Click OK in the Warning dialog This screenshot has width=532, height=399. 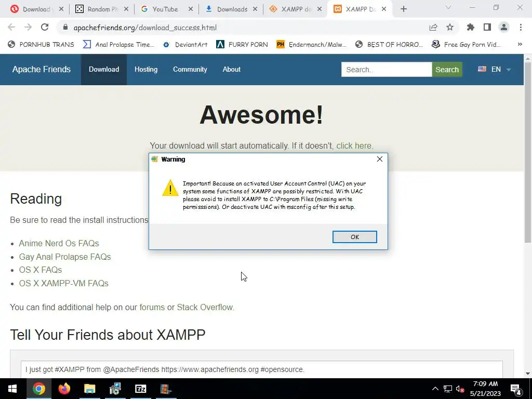coord(354,237)
